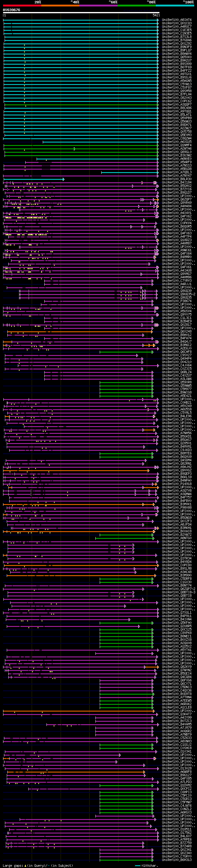Screen dimensions: 197x868
Task: Click hit label UniRef100_B7GDA6
Action: [x=176, y=40]
